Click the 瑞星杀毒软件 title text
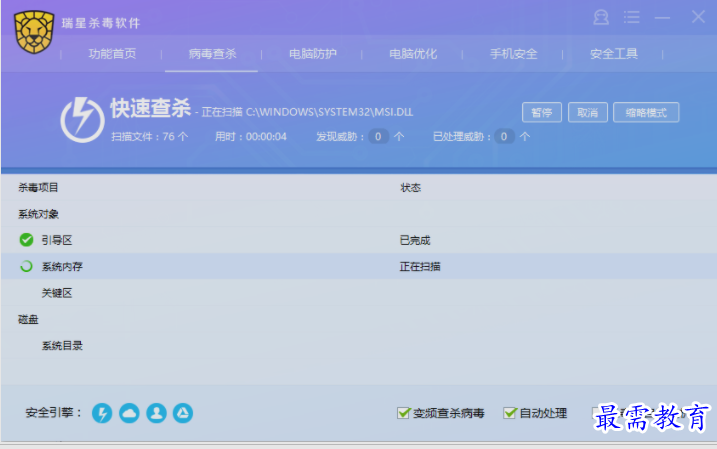The image size is (717, 449). pos(101,23)
